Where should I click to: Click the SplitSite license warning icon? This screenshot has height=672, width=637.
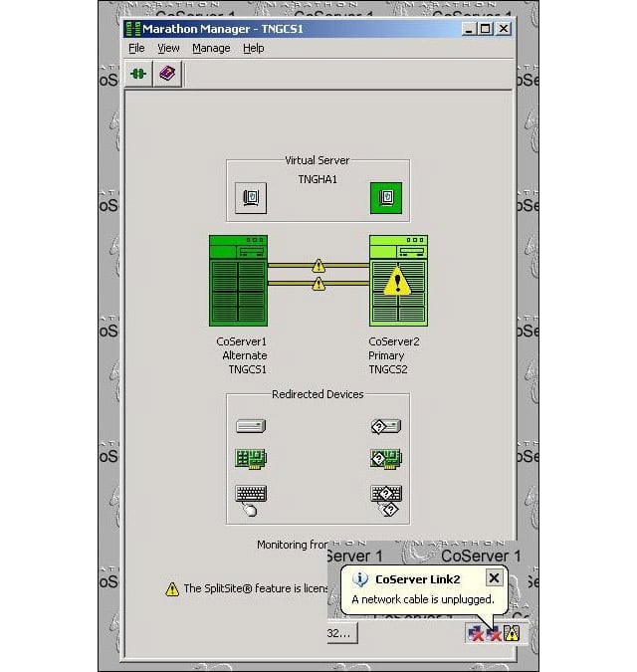pos(172,589)
